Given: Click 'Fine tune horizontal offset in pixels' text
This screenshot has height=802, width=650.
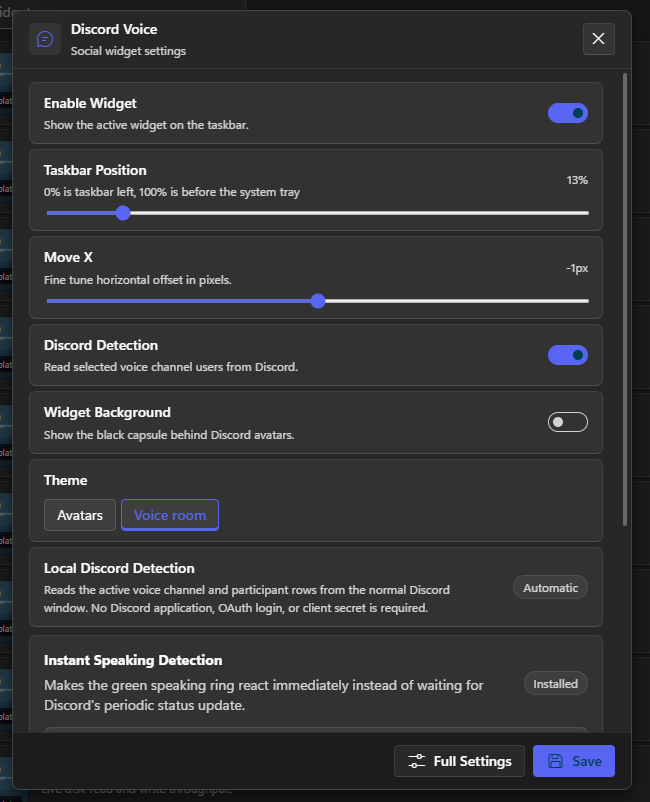Looking at the screenshot, I should coord(138,280).
